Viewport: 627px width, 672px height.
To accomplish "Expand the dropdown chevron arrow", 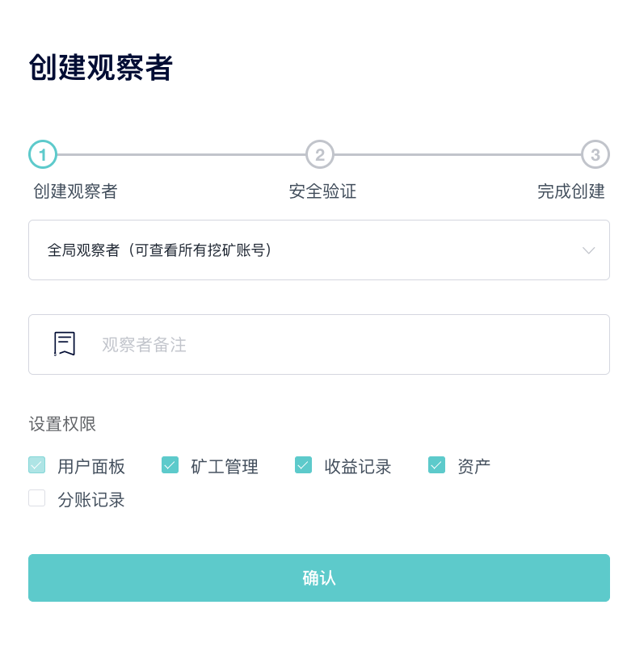I will pyautogui.click(x=588, y=250).
